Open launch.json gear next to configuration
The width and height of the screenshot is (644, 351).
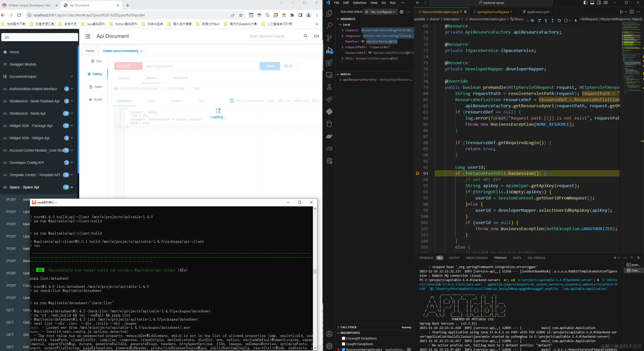402,12
